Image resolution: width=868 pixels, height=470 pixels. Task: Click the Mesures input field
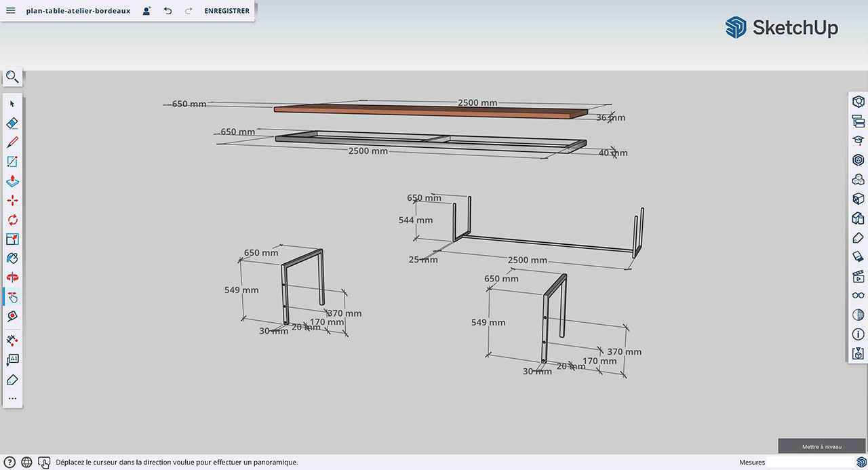[x=810, y=462]
